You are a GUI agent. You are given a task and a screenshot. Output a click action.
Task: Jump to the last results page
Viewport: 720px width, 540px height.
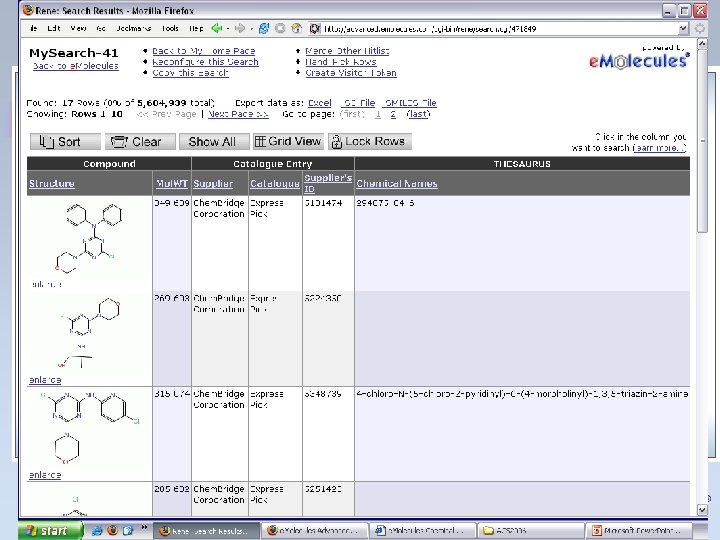(418, 114)
